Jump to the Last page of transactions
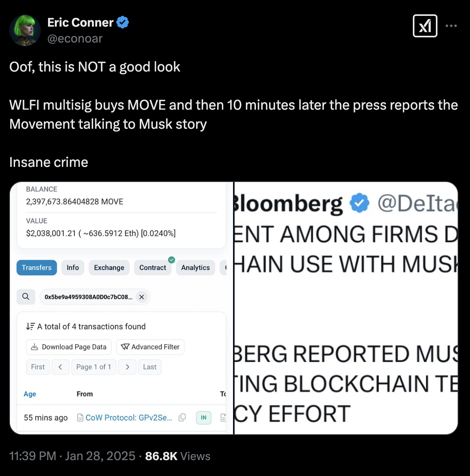This screenshot has height=476, width=470. (150, 367)
